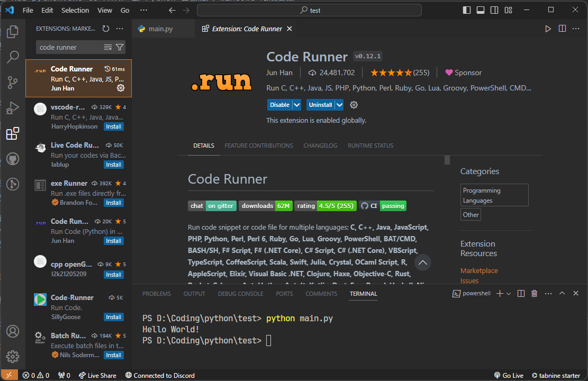Switch to the Runtime Status tab

coord(370,146)
